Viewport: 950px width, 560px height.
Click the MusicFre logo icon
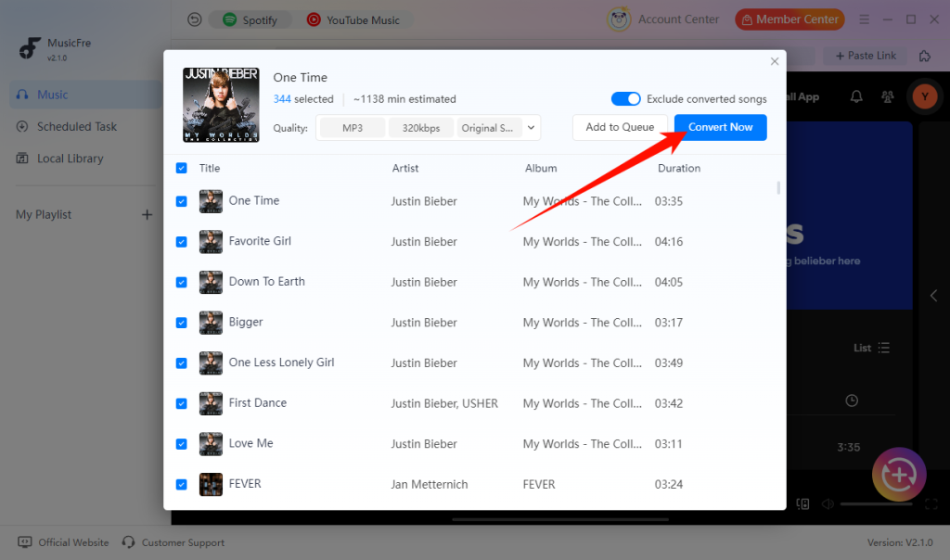coord(29,48)
